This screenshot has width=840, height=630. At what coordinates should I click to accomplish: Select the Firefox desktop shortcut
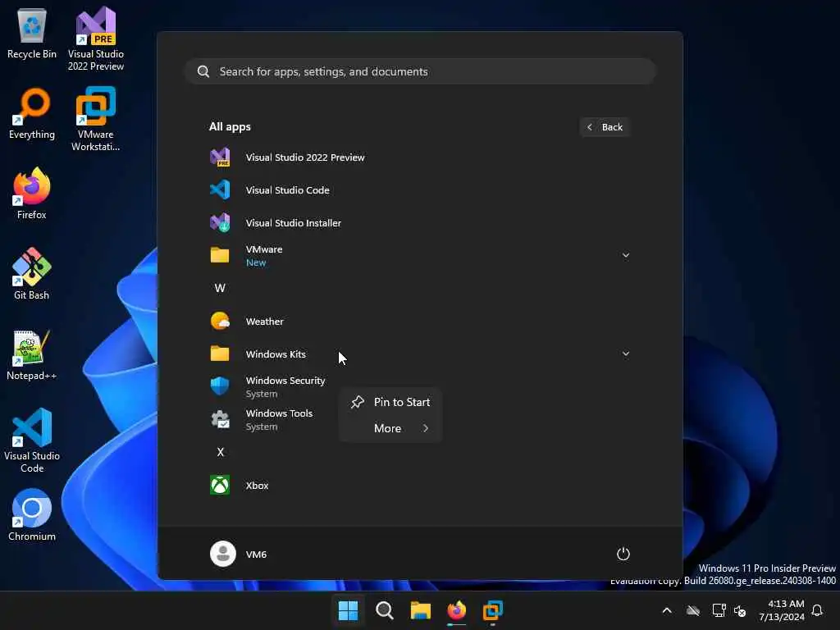(x=32, y=194)
